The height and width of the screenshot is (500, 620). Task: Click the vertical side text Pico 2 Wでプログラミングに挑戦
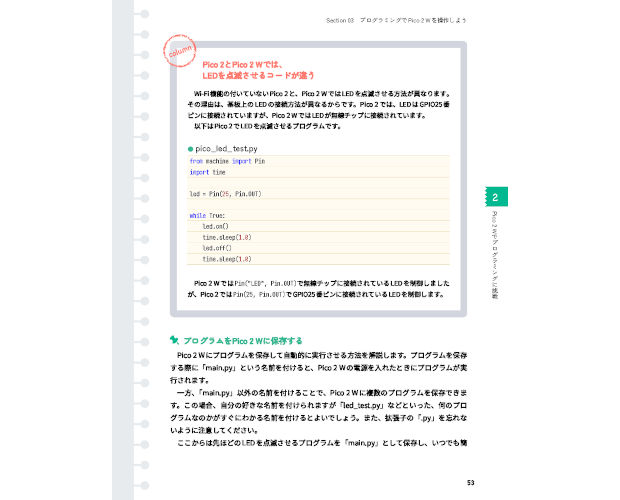(495, 255)
